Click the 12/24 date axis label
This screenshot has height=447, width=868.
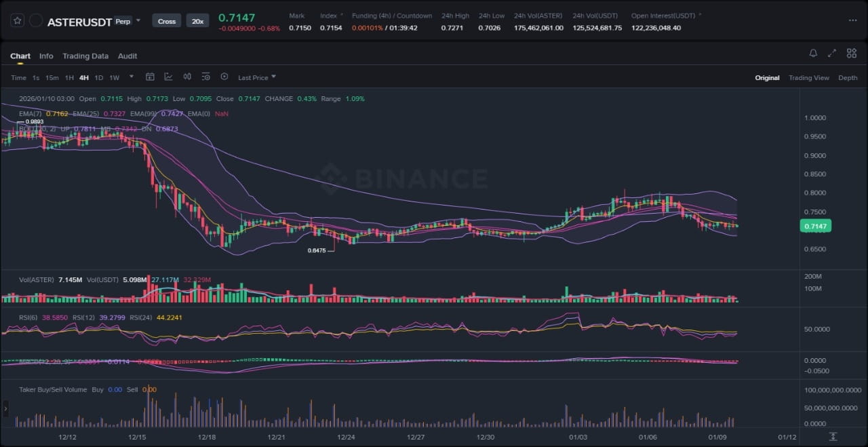[347, 438]
